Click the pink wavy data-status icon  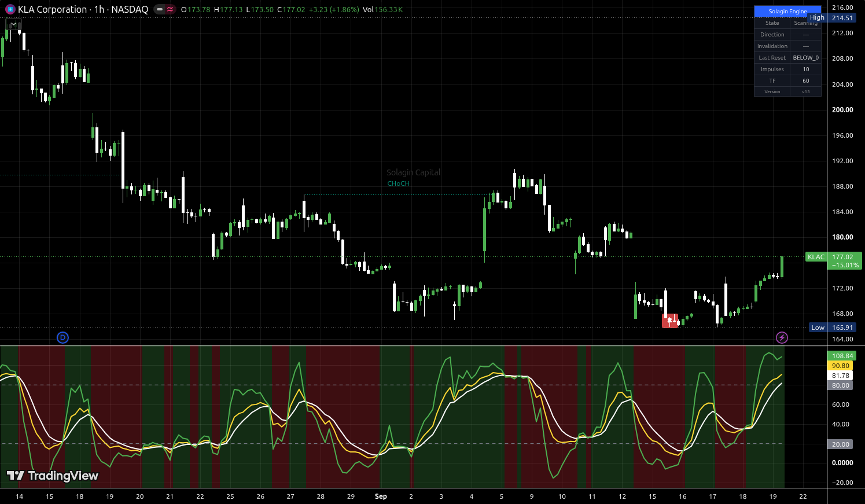point(170,9)
